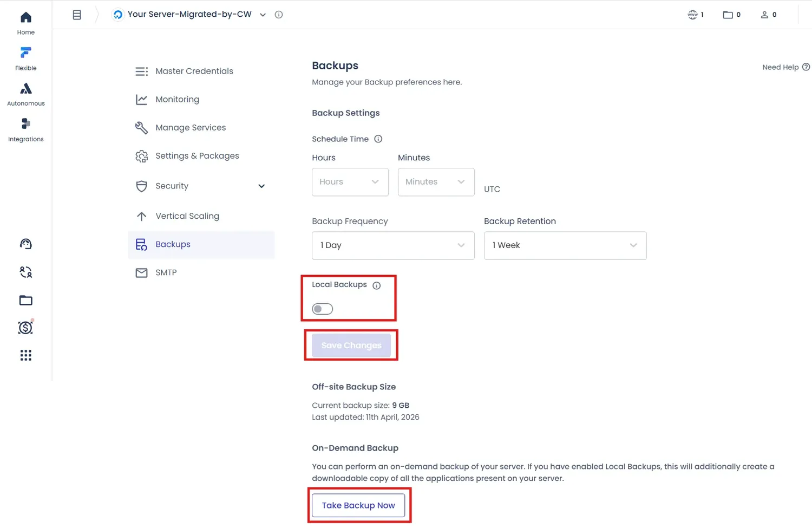Click the server list icon in breadcrumb
Image resolution: width=812 pixels, height=528 pixels.
tap(77, 15)
